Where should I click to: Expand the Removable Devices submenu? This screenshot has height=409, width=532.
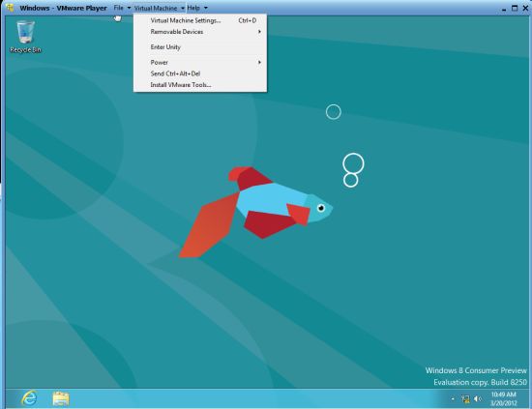tap(200, 32)
